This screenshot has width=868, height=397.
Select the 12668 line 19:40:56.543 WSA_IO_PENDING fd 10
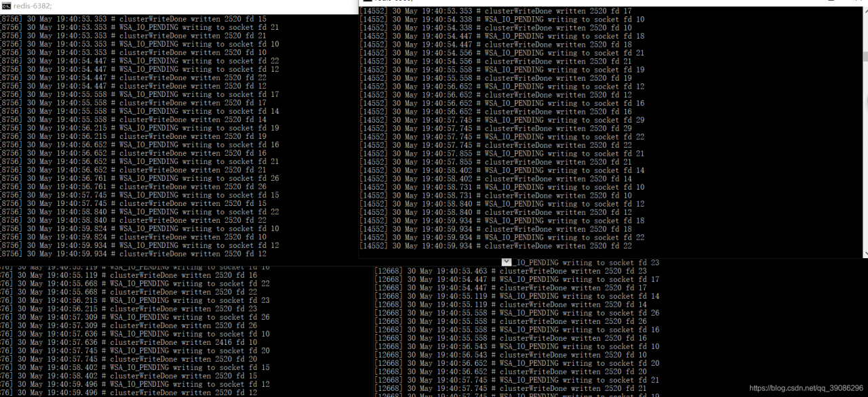coord(517,346)
